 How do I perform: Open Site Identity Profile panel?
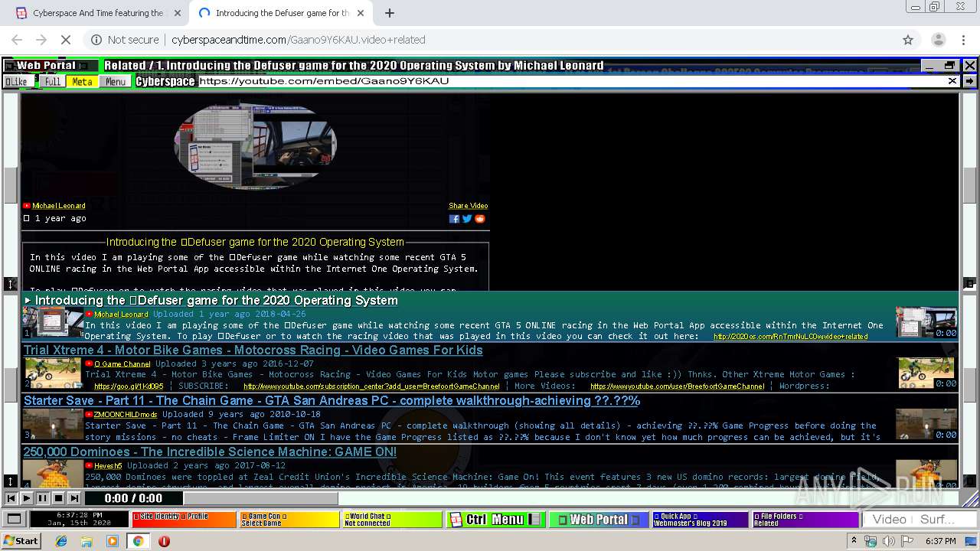pyautogui.click(x=184, y=520)
